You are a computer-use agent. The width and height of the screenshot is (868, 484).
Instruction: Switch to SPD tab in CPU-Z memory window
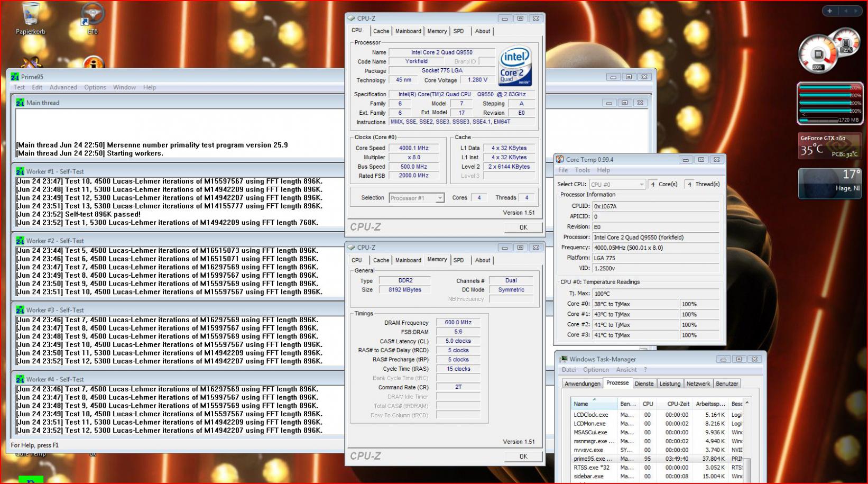tap(459, 260)
